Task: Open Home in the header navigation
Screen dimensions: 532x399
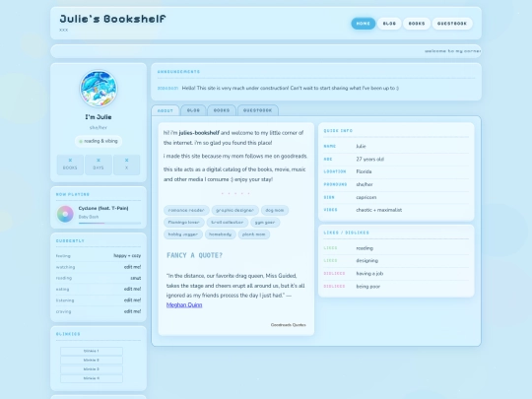Action: click(x=363, y=24)
